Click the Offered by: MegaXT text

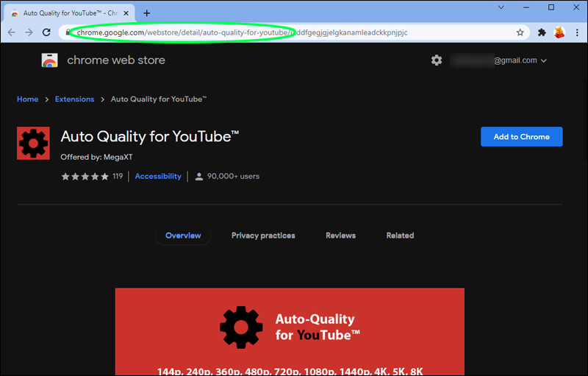(96, 157)
